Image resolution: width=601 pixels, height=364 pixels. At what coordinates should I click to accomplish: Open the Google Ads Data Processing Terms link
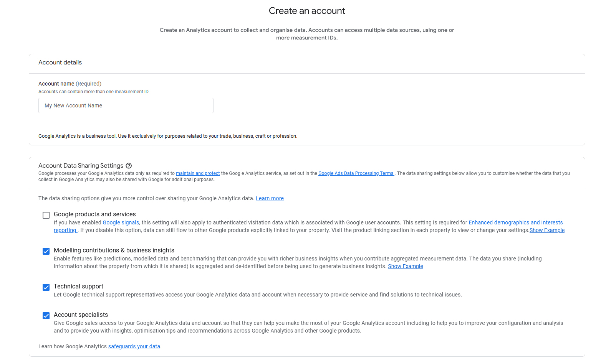point(356,173)
